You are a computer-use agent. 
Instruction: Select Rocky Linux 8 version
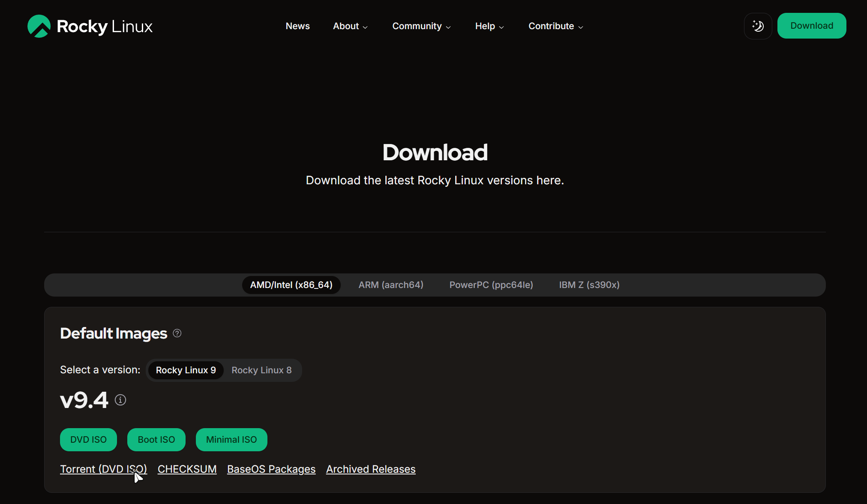[x=261, y=370]
